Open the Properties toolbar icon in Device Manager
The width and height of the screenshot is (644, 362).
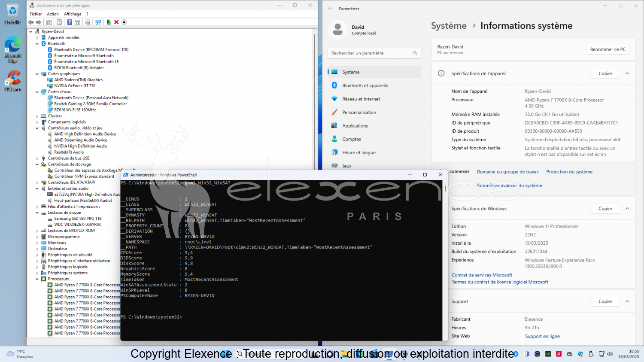[59, 22]
